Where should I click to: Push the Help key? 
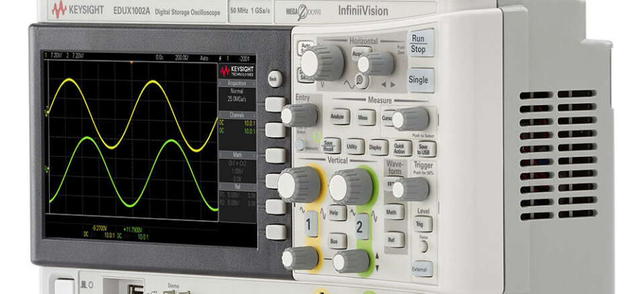tap(337, 213)
